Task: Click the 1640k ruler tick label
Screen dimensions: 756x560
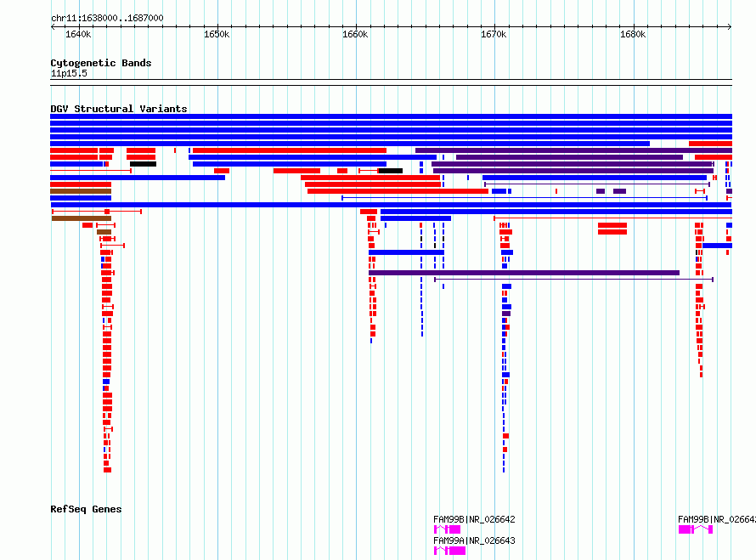Action: click(x=78, y=34)
